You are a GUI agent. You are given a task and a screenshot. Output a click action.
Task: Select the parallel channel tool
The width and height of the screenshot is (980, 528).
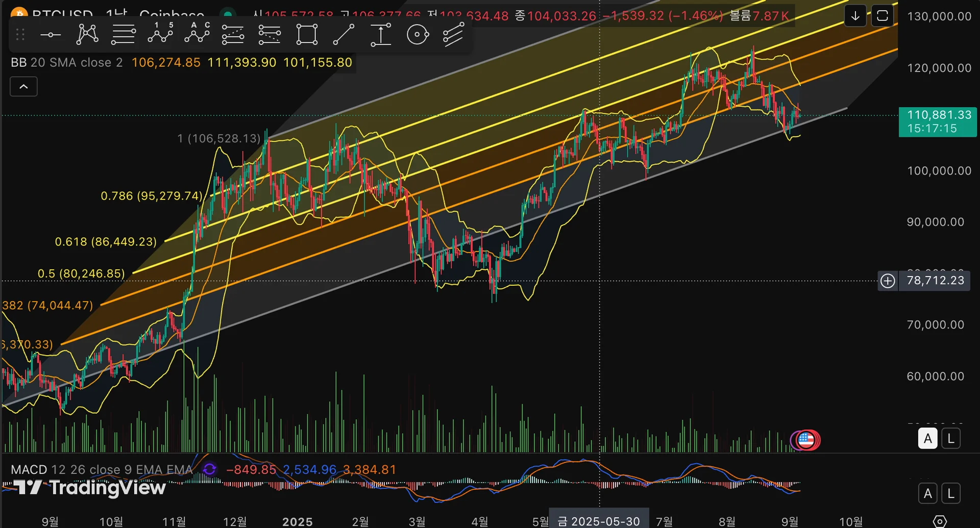[453, 35]
